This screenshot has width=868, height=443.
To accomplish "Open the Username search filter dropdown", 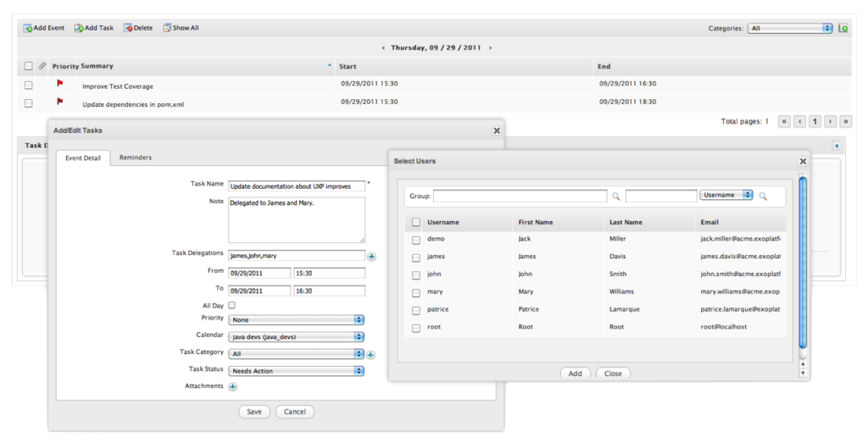I will click(x=726, y=195).
